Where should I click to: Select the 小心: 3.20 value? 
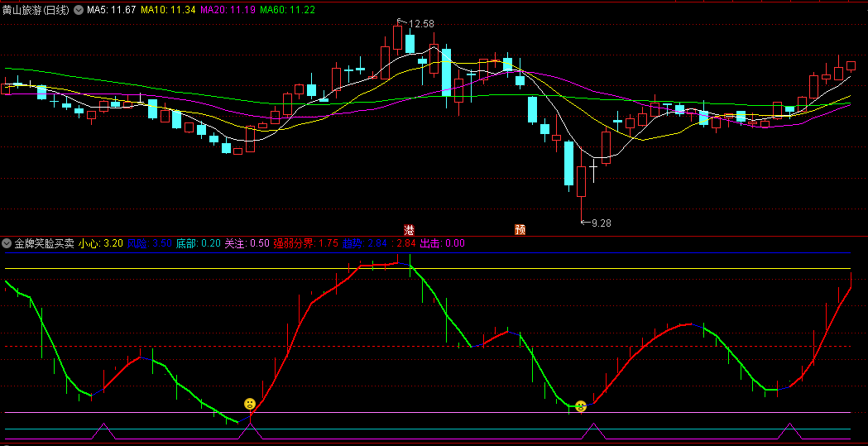pos(100,243)
